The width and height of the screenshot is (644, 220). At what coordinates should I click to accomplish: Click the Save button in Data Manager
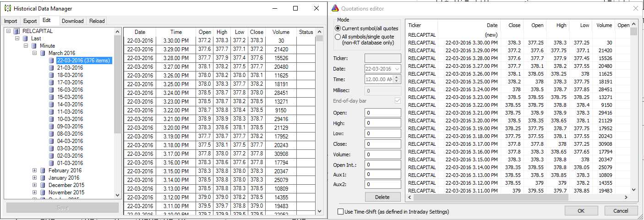[62, 208]
